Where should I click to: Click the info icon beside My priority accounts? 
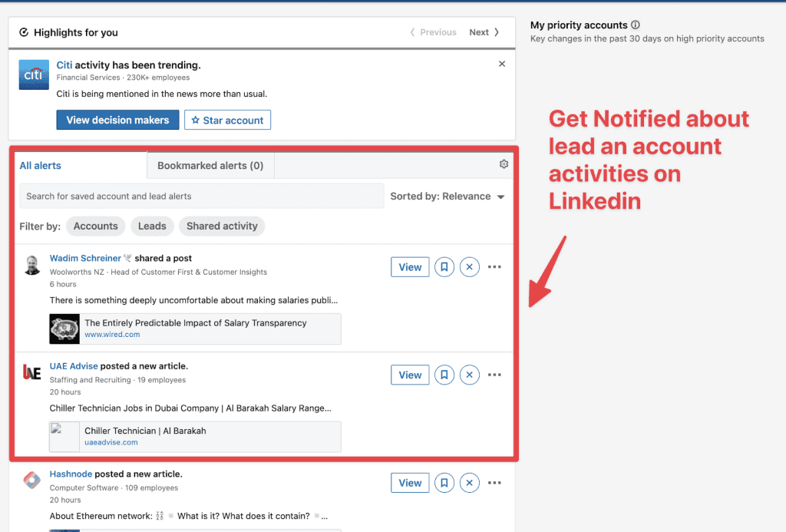(x=635, y=25)
